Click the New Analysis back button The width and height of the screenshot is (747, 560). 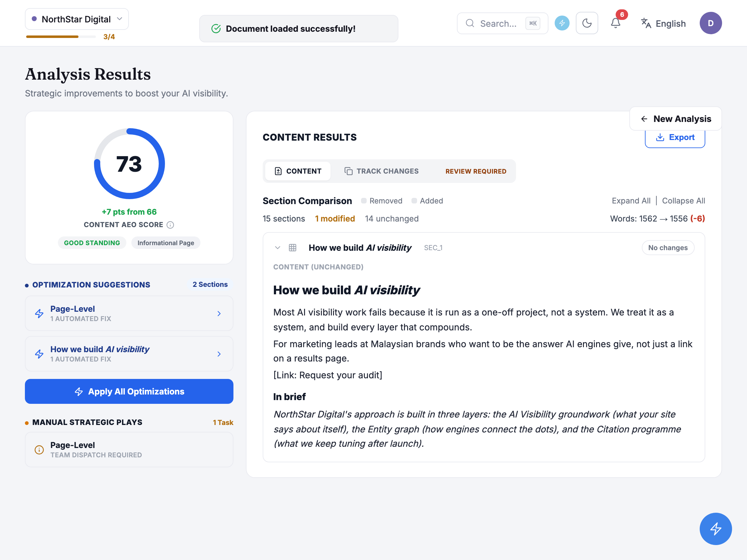[676, 119]
